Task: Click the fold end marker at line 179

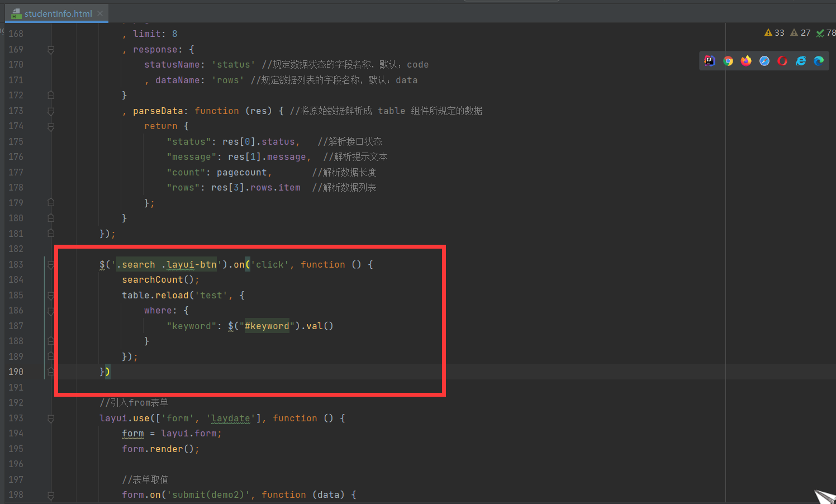Action: (x=51, y=203)
